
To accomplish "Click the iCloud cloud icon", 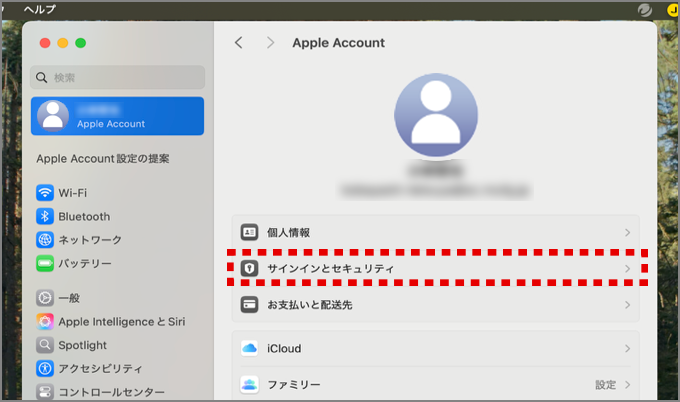I will pyautogui.click(x=249, y=348).
